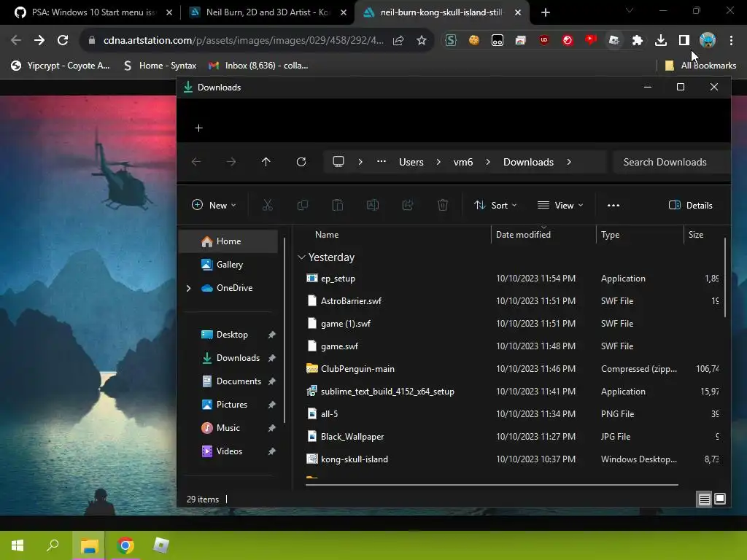Screen dimensions: 747x560
Task: Click the Paste icon in Explorer toolbar
Action: 337,205
